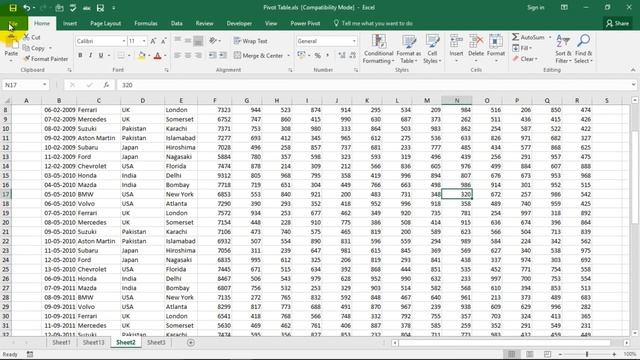Screen dimensions: 640x360
Task: Click Decrease Indent icon
Action: coord(212,55)
